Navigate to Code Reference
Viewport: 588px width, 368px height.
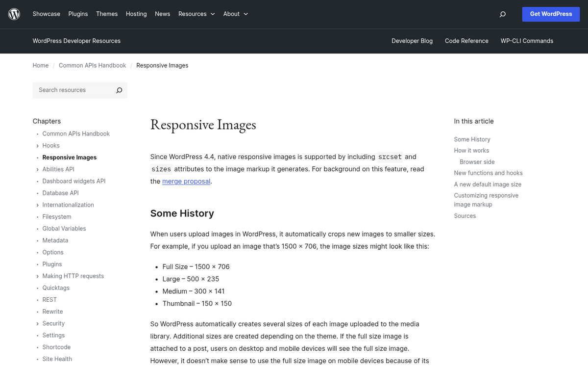click(466, 41)
